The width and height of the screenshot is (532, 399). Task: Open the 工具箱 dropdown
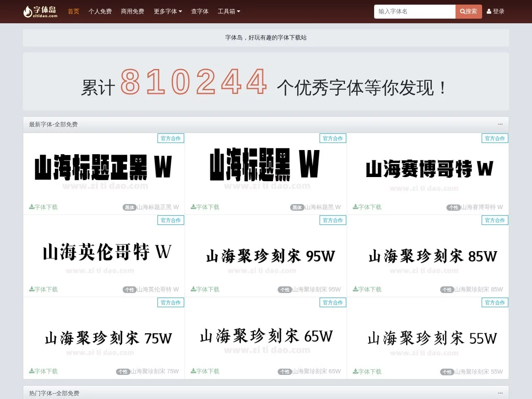tap(229, 11)
